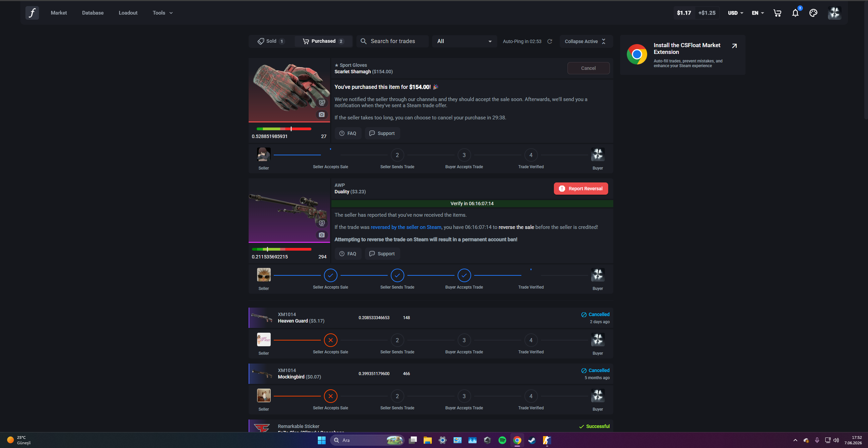Open seller avatar for Sport Gloves trade
868x448 pixels.
264,154
